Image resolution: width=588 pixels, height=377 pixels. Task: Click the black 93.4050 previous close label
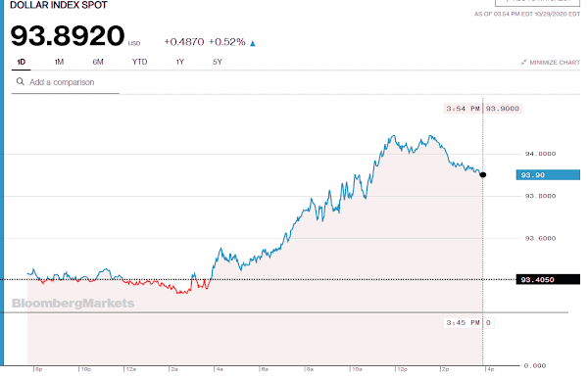tap(548, 279)
